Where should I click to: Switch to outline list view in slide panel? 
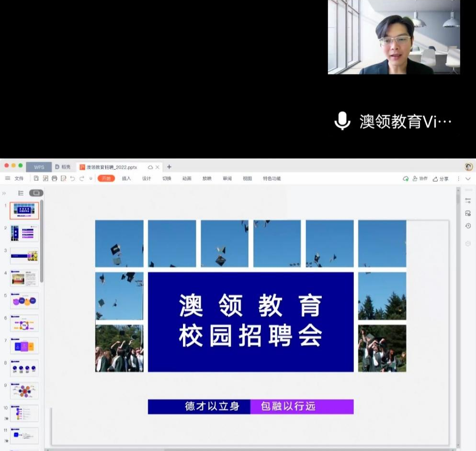click(21, 193)
